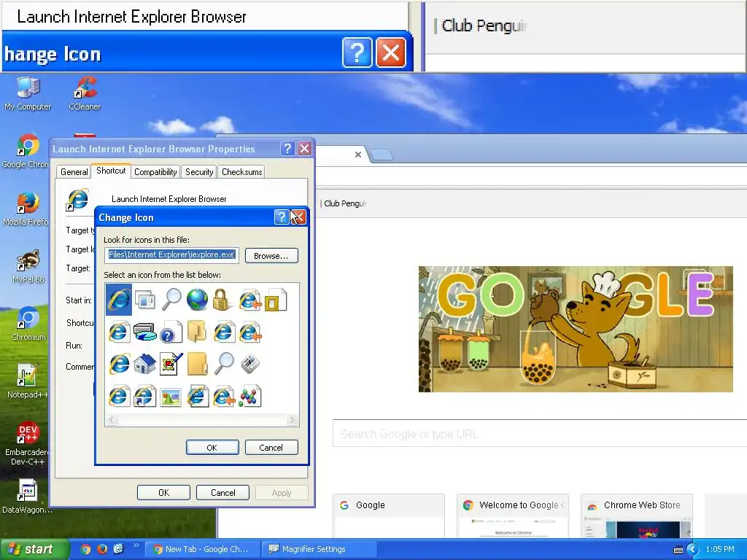Select the blue-roof house icon
Viewport: 747px width, 560px height.
145,365
